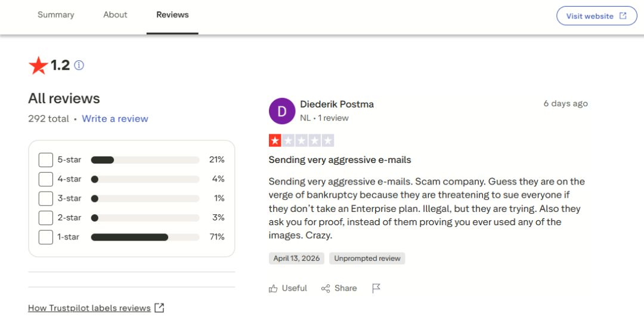Viewport: 644px width, 329px height.
Task: Click the 1-star 71% rating bar
Action: pyautogui.click(x=145, y=237)
